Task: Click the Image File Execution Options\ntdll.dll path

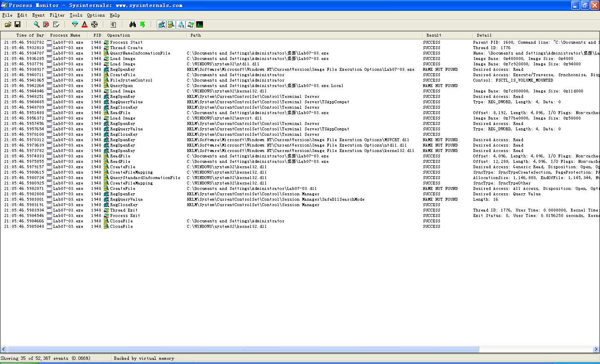Action: point(297,145)
